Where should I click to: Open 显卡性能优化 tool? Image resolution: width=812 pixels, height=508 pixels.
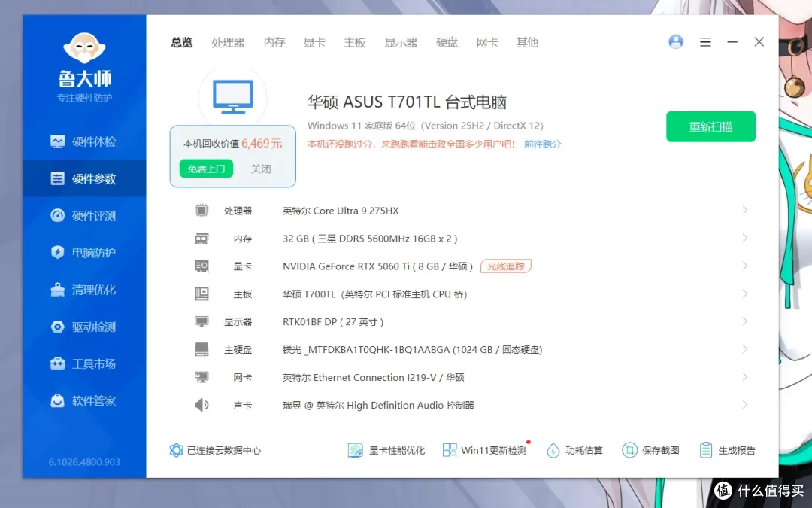(x=386, y=450)
